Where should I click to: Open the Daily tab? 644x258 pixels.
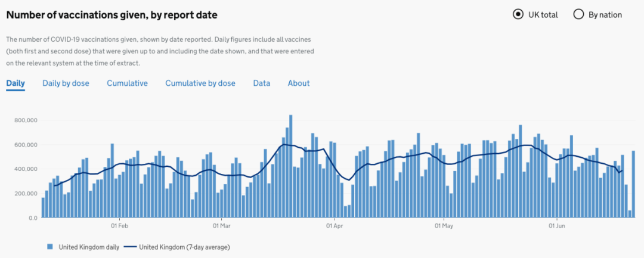[16, 83]
